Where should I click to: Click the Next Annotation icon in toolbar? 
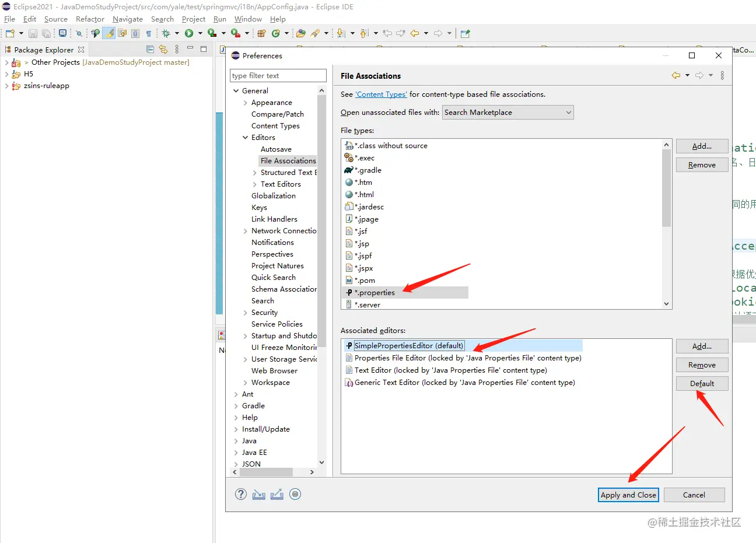tap(341, 33)
